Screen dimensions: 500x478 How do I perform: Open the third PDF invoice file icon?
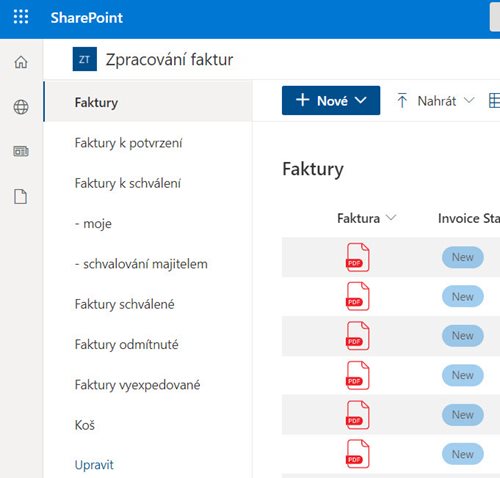358,336
